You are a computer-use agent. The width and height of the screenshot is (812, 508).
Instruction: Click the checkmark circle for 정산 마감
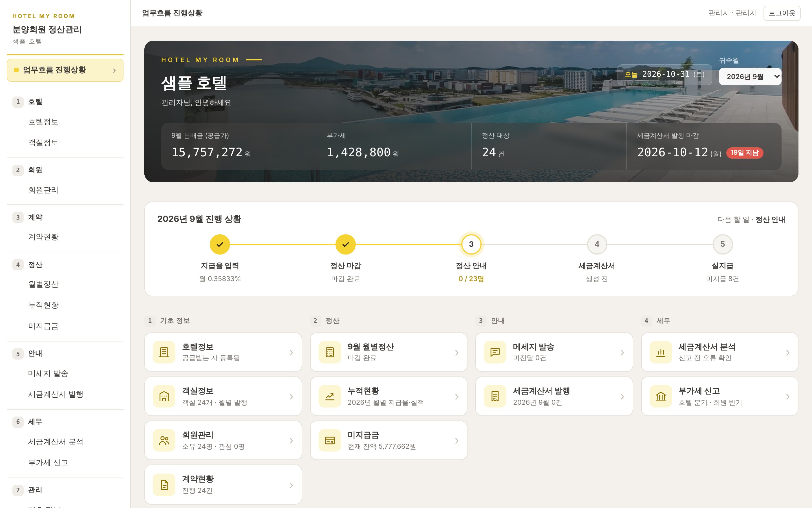tap(346, 244)
